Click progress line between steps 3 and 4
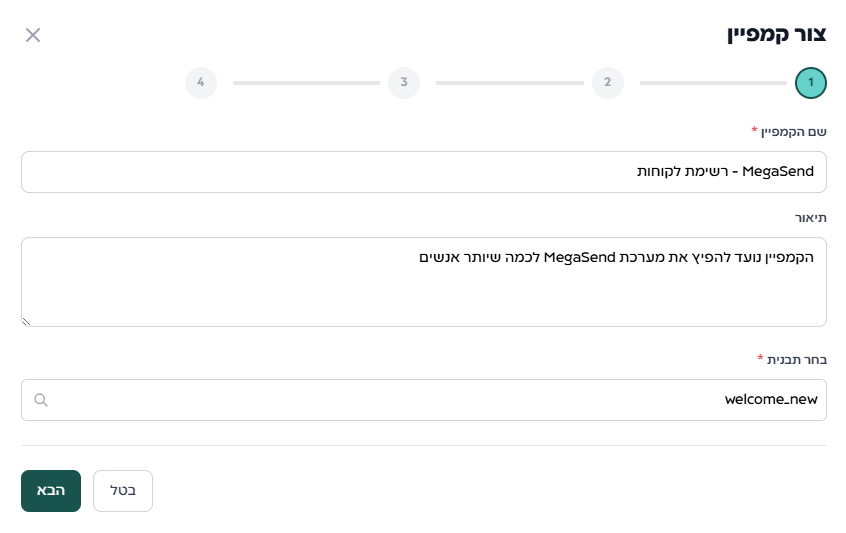Viewport: 846px width, 533px height. click(306, 82)
